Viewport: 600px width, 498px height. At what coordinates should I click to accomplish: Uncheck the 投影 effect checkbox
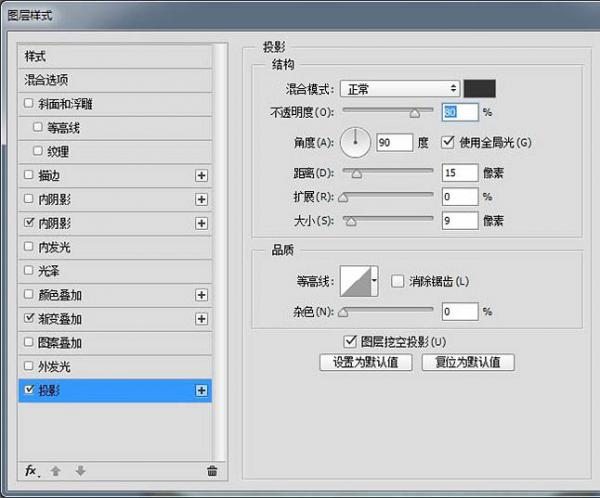pos(29,390)
